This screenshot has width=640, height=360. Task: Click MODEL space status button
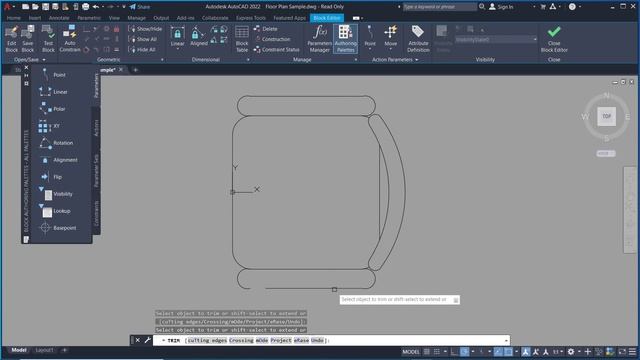point(411,351)
